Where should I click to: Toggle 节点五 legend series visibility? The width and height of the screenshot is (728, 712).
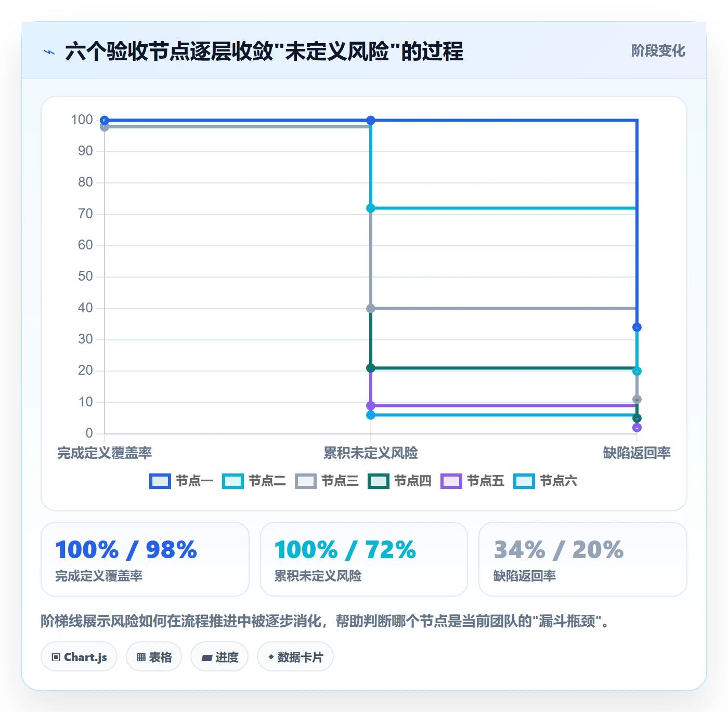pyautogui.click(x=472, y=481)
